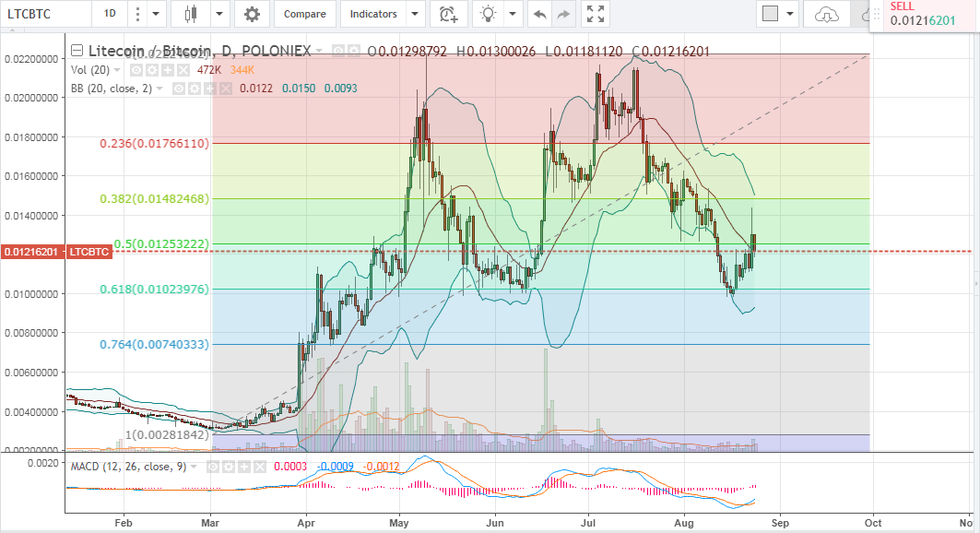Click the Compare button
This screenshot has height=533, width=980.
305,14
